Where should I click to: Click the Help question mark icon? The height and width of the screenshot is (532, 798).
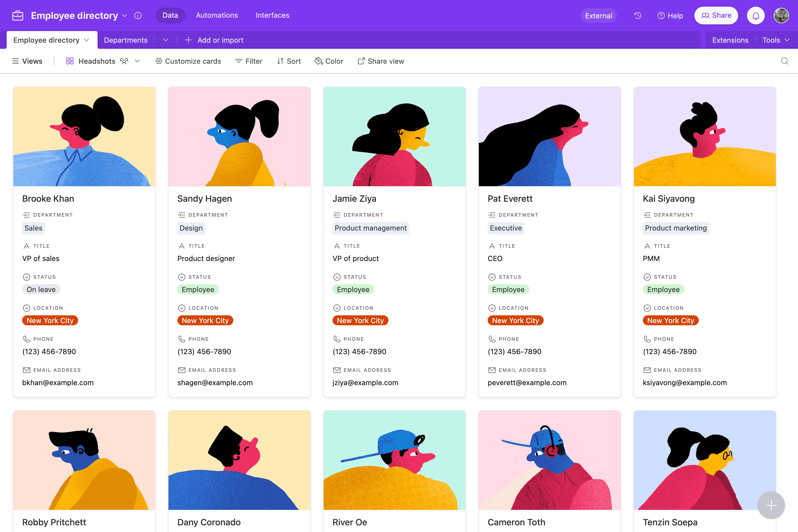(661, 16)
